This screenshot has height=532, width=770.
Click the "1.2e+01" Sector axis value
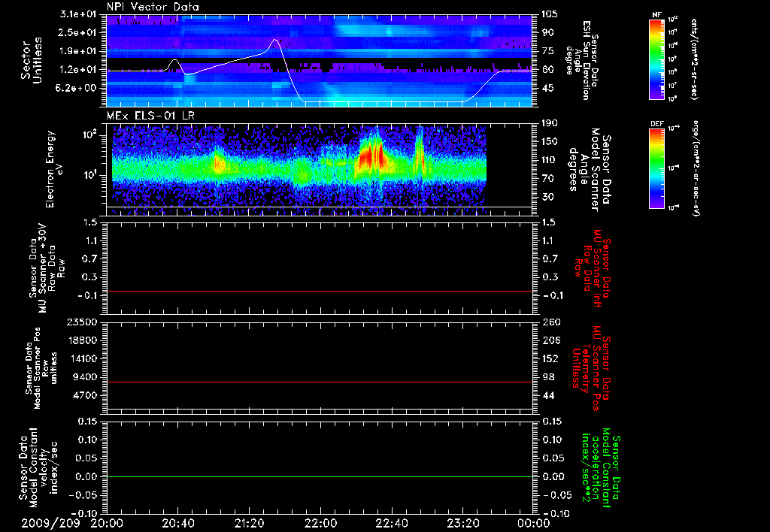[x=78, y=70]
